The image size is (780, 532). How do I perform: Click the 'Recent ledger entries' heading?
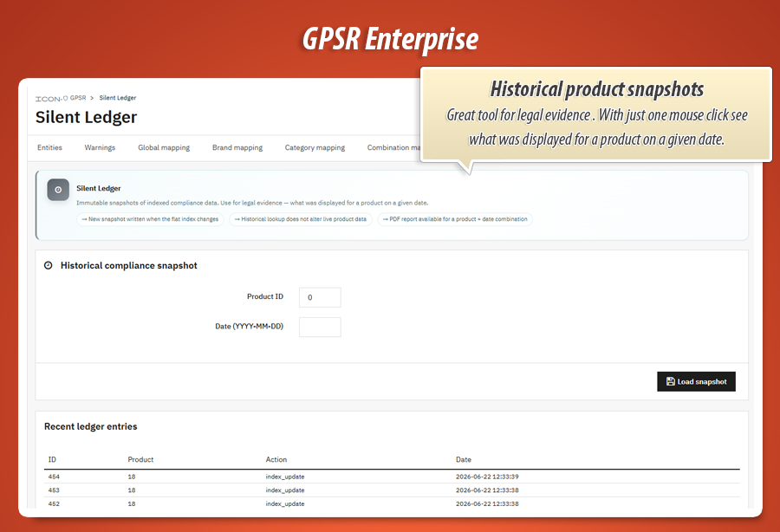[90, 426]
